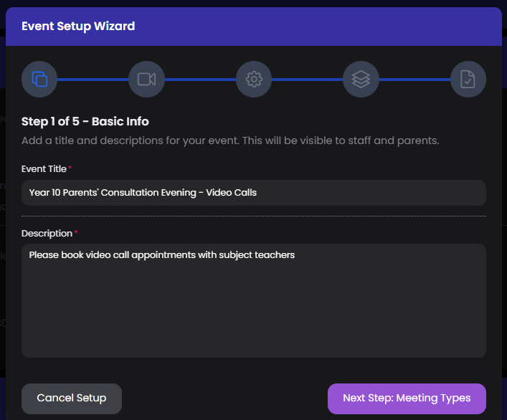Viewport: 507px width, 420px height.
Task: Click the 'Event Setup Wizard' title text
Action: pyautogui.click(x=78, y=27)
